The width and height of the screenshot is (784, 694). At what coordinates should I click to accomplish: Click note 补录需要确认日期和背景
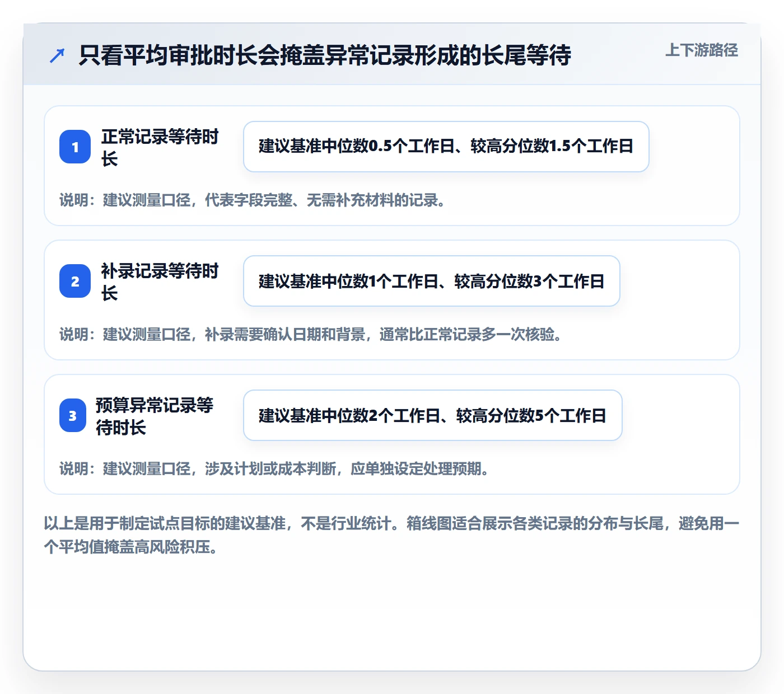(311, 335)
